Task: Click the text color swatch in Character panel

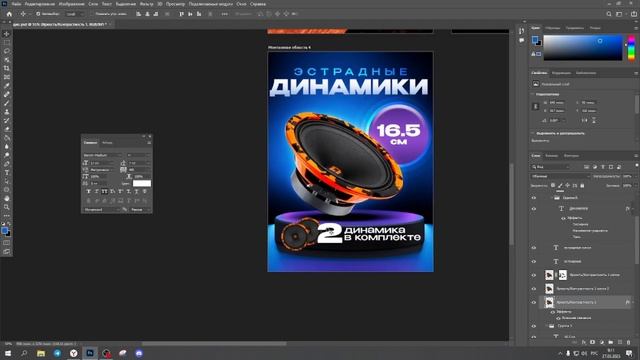Action: (142, 183)
